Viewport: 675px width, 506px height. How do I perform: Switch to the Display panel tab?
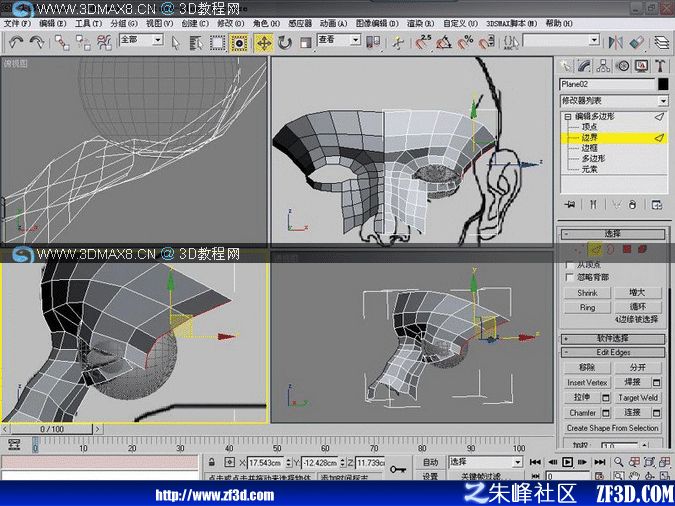(641, 66)
